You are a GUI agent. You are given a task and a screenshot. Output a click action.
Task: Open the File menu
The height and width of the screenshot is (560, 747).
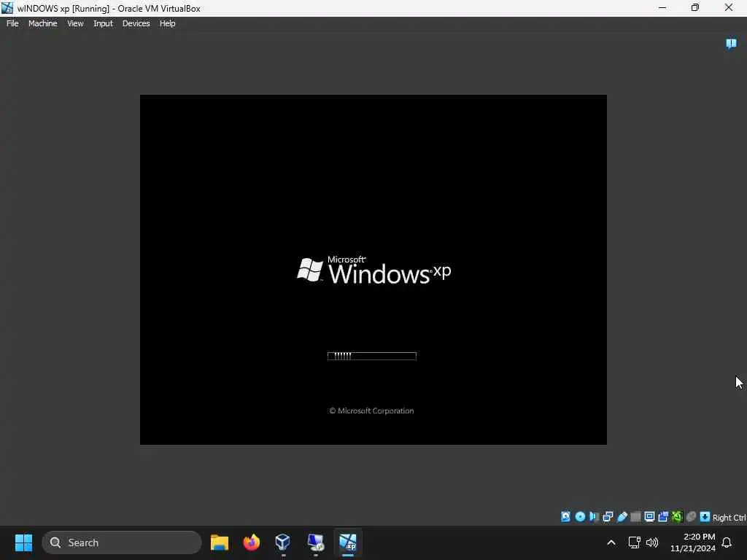[12, 23]
